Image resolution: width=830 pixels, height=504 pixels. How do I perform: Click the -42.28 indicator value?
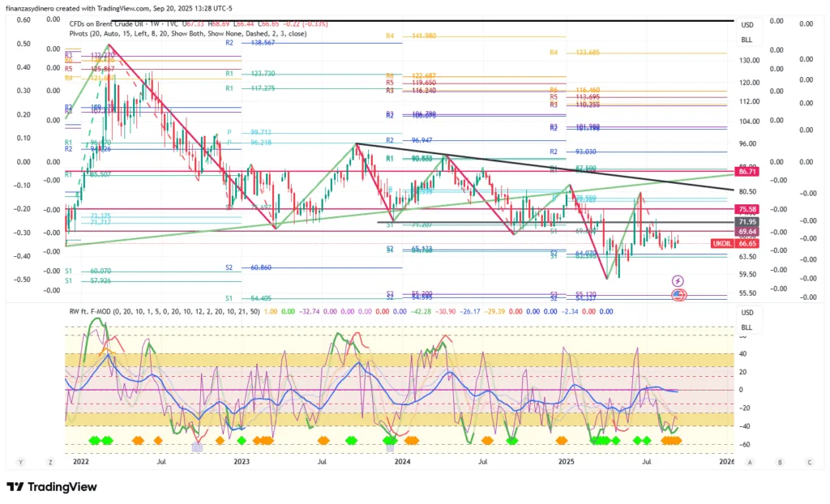click(x=420, y=311)
